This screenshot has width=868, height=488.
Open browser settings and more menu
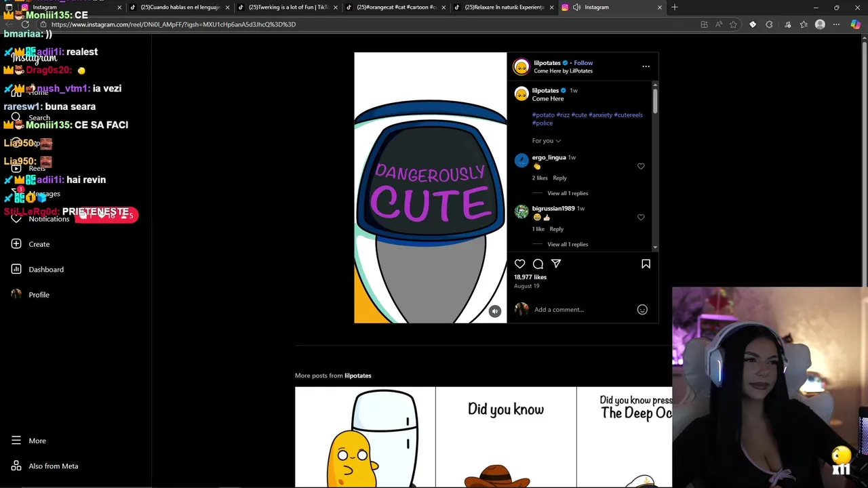point(836,24)
